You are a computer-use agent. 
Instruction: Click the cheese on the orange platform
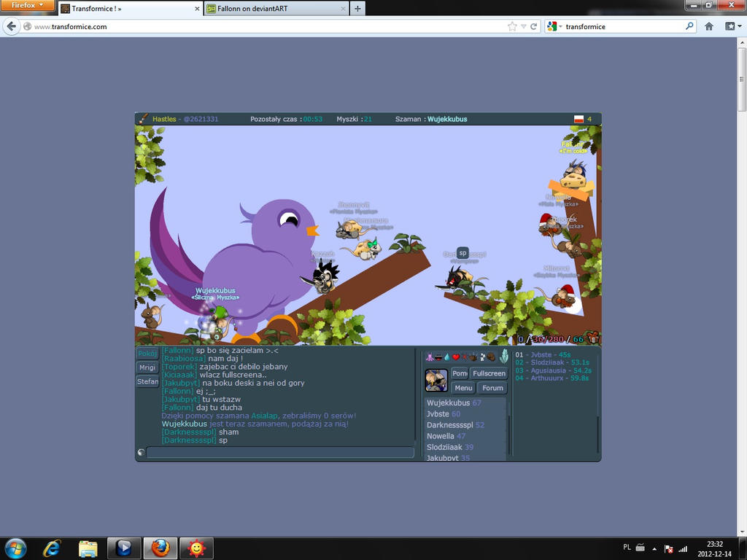(573, 181)
